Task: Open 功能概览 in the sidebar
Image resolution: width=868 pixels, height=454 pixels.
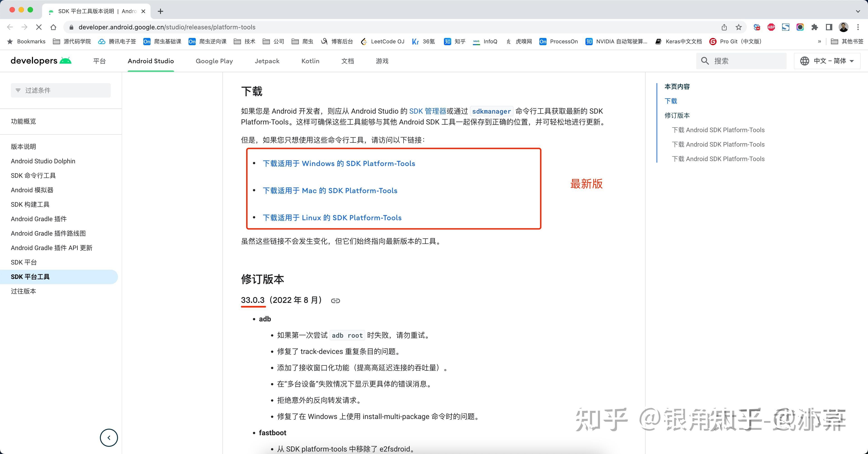Action: [23, 121]
